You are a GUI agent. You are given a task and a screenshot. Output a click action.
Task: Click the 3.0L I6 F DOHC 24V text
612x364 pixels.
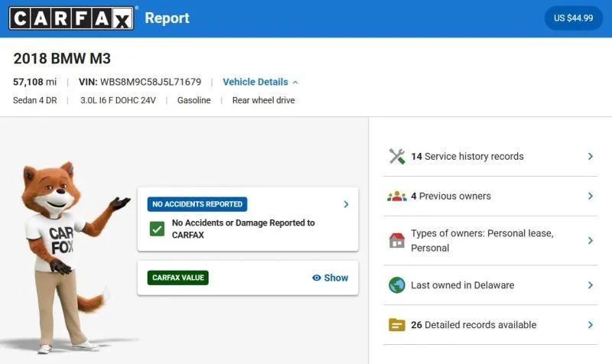coord(118,100)
